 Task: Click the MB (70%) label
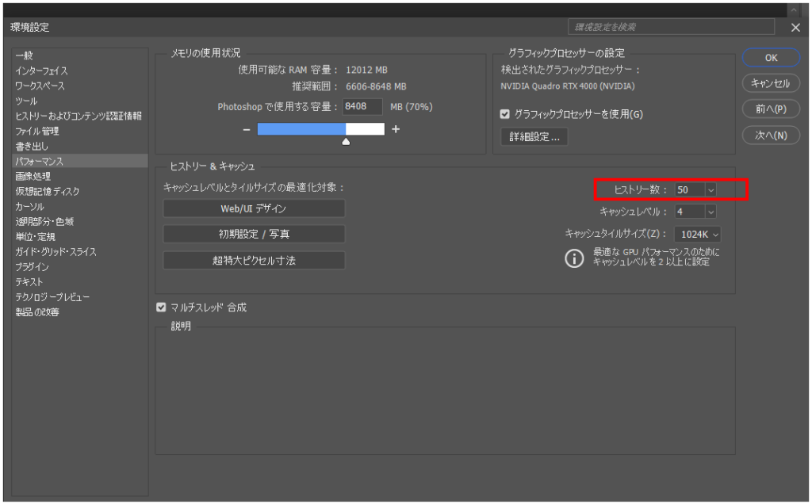coord(412,107)
